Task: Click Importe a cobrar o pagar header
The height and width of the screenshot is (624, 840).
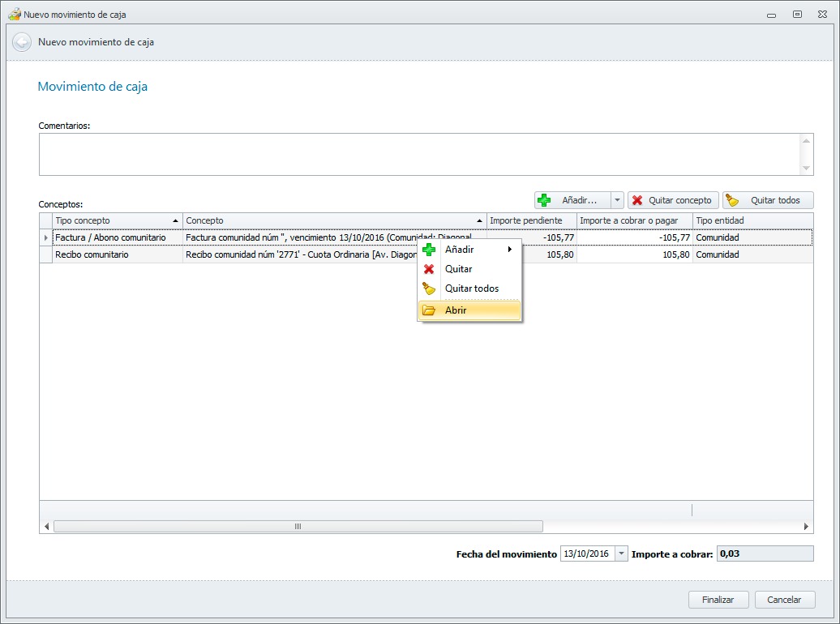Action: pyautogui.click(x=634, y=220)
